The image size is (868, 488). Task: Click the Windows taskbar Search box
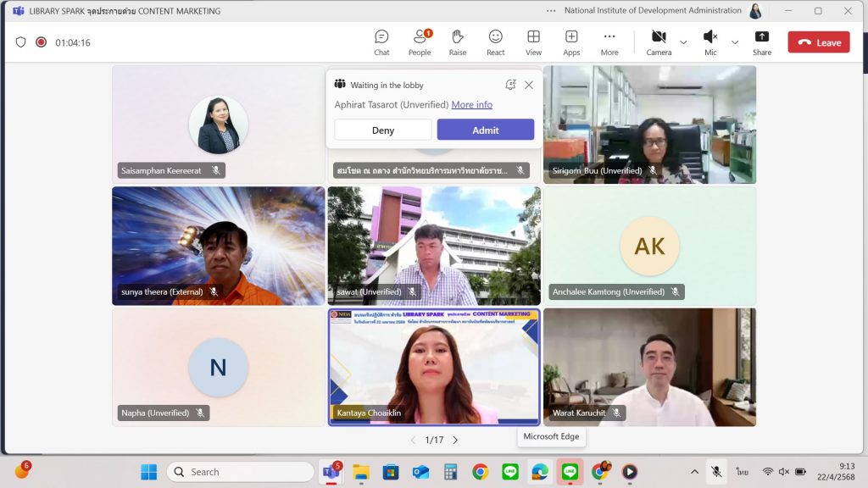coord(240,472)
